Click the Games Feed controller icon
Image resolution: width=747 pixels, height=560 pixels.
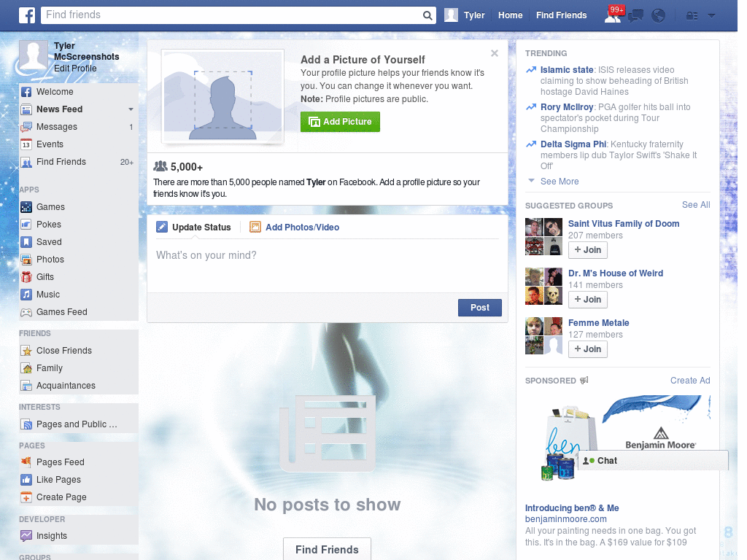pyautogui.click(x=26, y=312)
